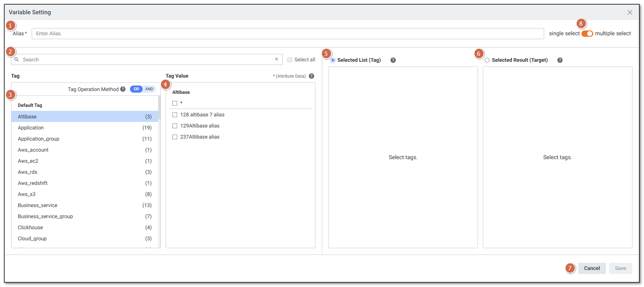This screenshot has height=287, width=644.
Task: Check the Select all checkbox
Action: 290,60
